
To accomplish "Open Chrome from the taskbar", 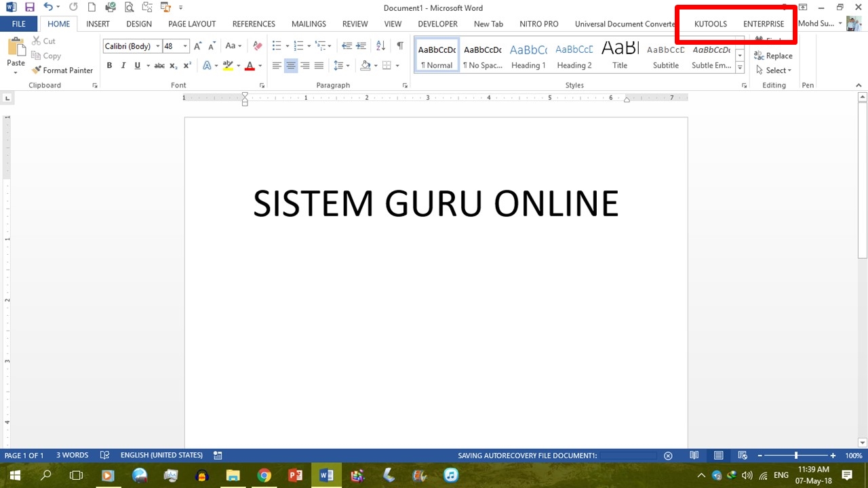I will (264, 475).
